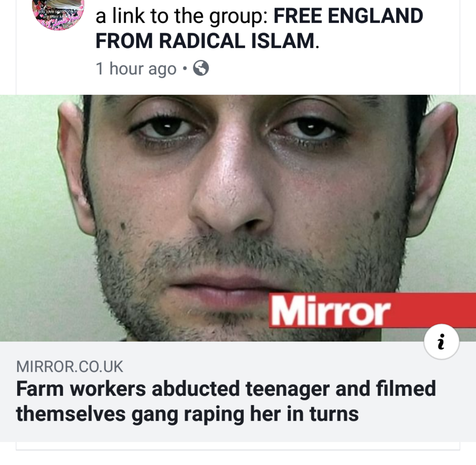Click the dot separator beside the timestamp
This screenshot has width=476, height=465.
pos(185,69)
